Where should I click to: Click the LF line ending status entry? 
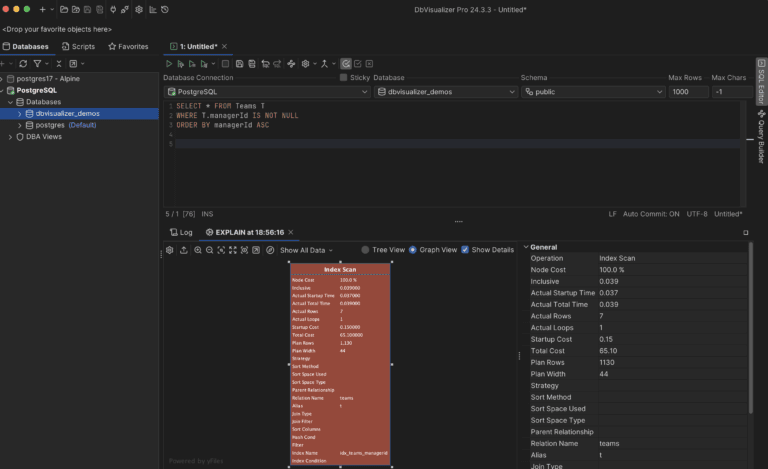(612, 214)
